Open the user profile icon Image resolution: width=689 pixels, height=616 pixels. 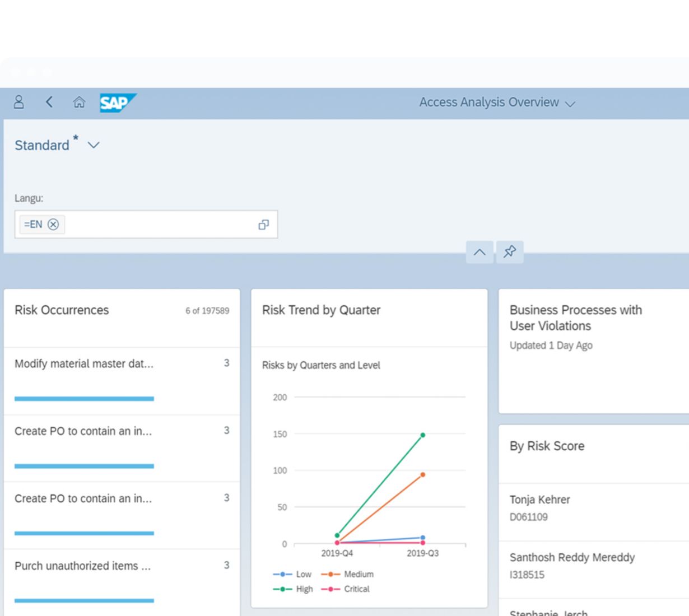(x=18, y=102)
